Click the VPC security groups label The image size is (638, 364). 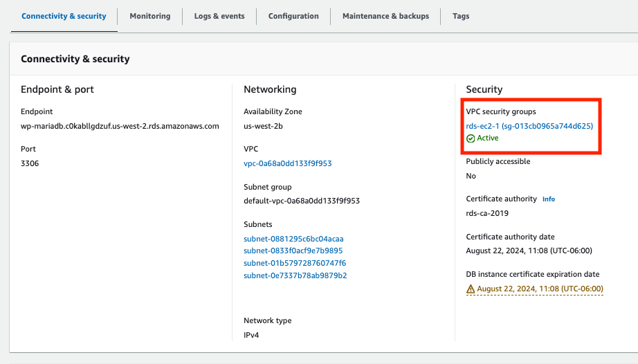[501, 111]
